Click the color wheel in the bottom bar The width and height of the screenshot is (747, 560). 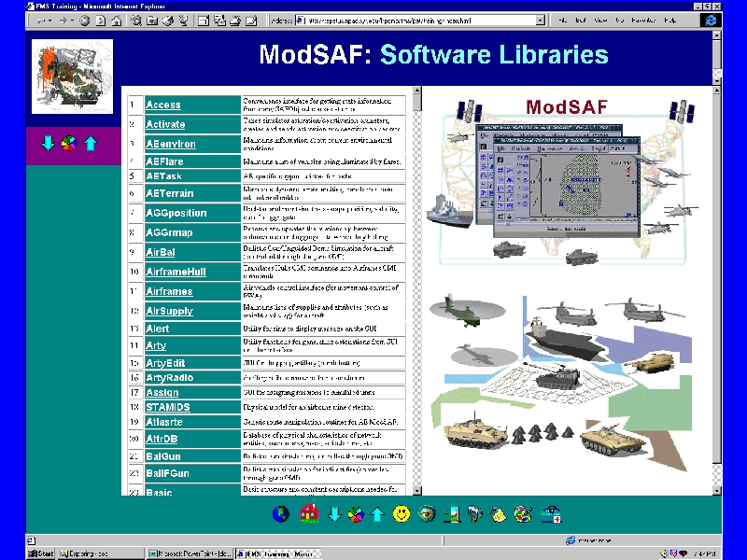click(x=356, y=514)
